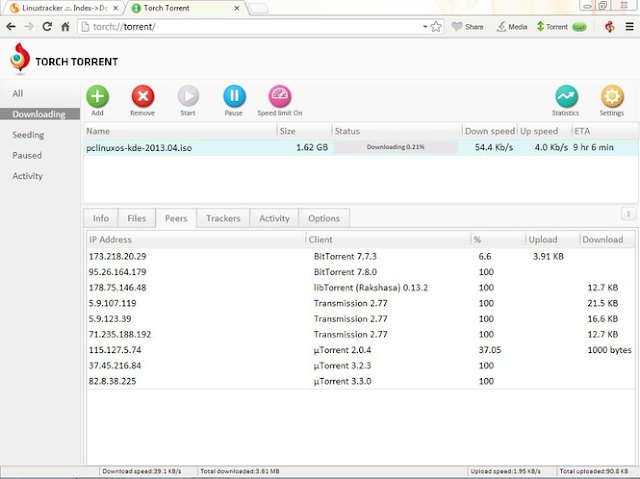
Task: Select pclinuxos-kde-2013.04.iso torrent row
Action: point(361,147)
